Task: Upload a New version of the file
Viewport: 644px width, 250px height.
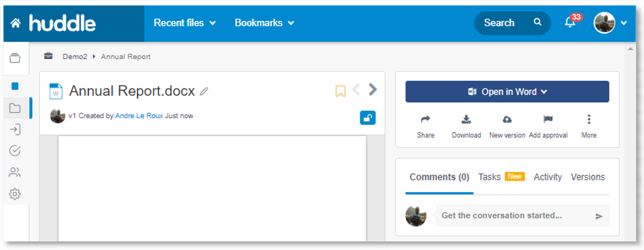Action: click(507, 126)
